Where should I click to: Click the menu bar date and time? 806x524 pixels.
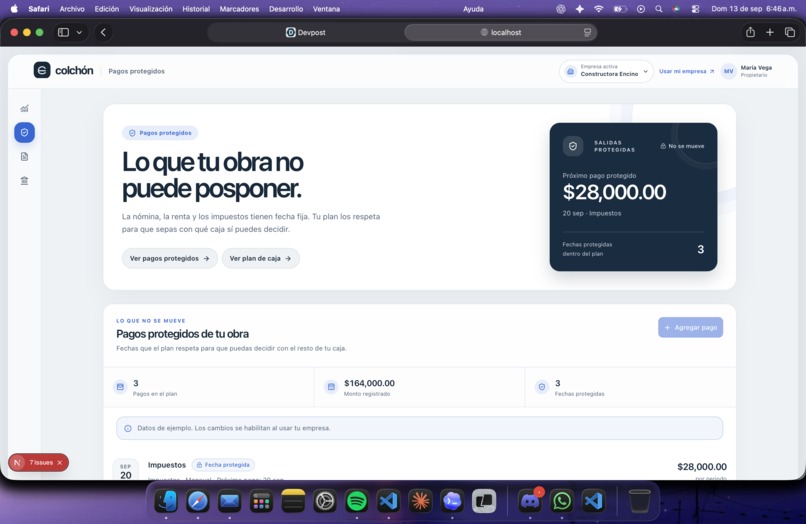tap(754, 9)
